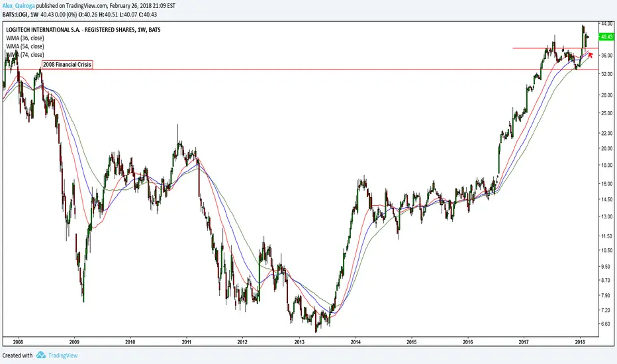Click the 2018 label on time axis
This screenshot has width=617, height=364.
pyautogui.click(x=580, y=342)
